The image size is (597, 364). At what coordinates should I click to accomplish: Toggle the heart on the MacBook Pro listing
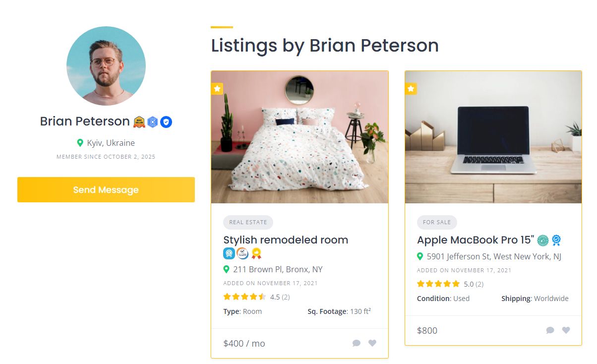click(566, 330)
